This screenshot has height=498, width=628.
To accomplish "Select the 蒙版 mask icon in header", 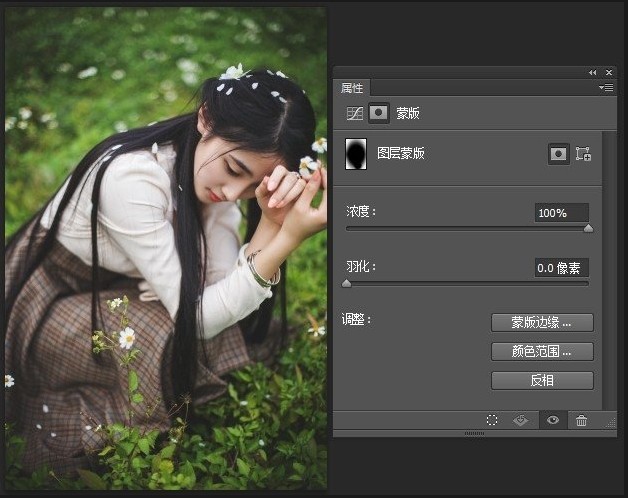I will pos(378,113).
